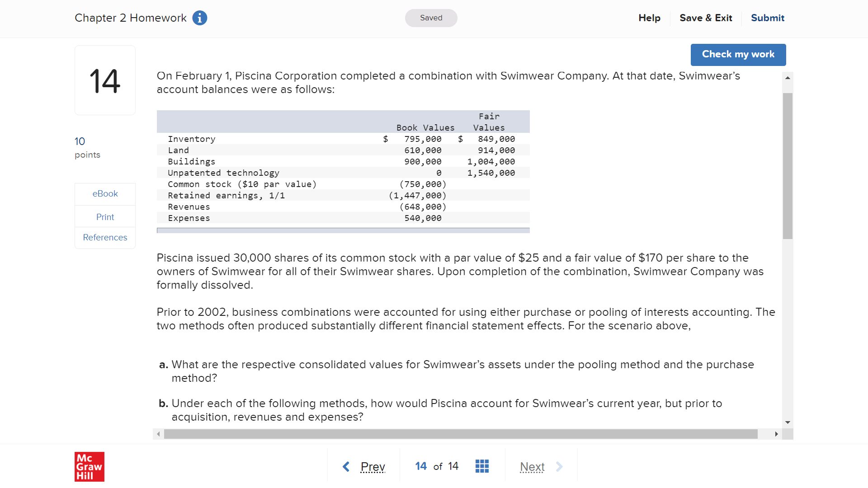The image size is (868, 488).
Task: Click the Print link in sidebar
Action: tap(105, 217)
